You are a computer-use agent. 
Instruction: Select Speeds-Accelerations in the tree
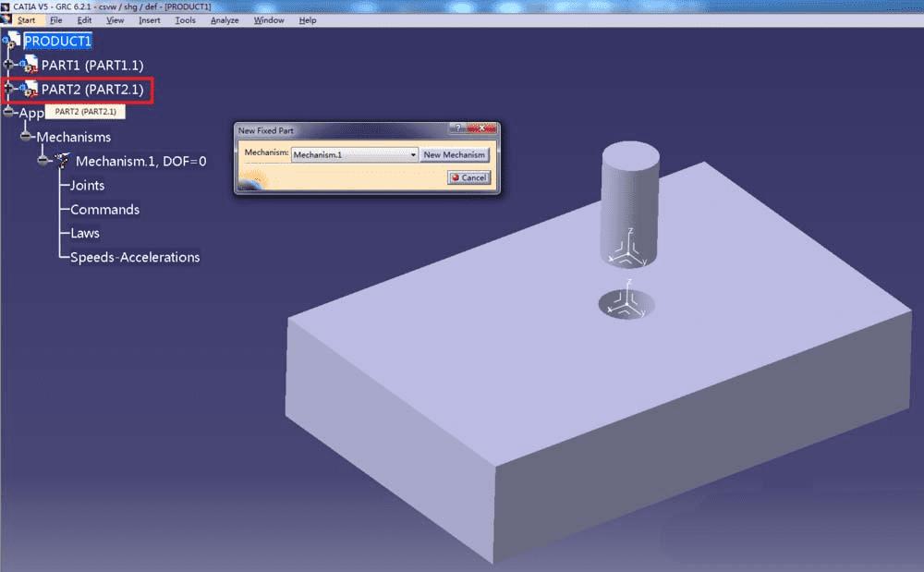pos(135,257)
